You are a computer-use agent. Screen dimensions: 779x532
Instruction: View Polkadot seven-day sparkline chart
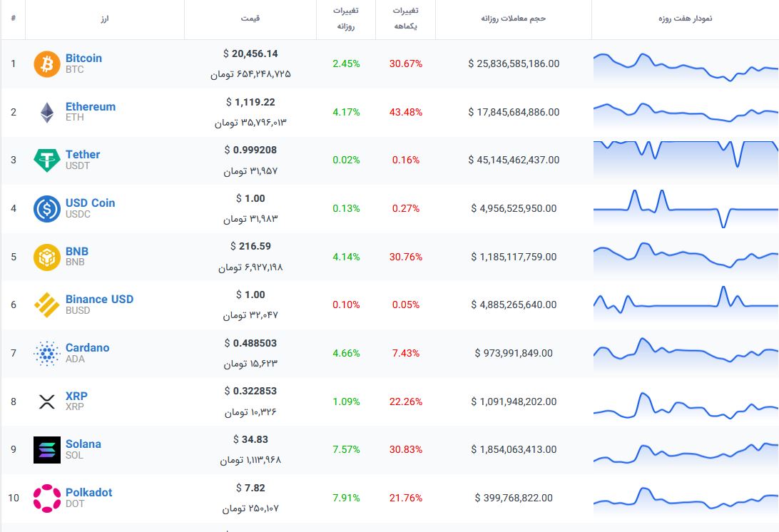coord(686,500)
